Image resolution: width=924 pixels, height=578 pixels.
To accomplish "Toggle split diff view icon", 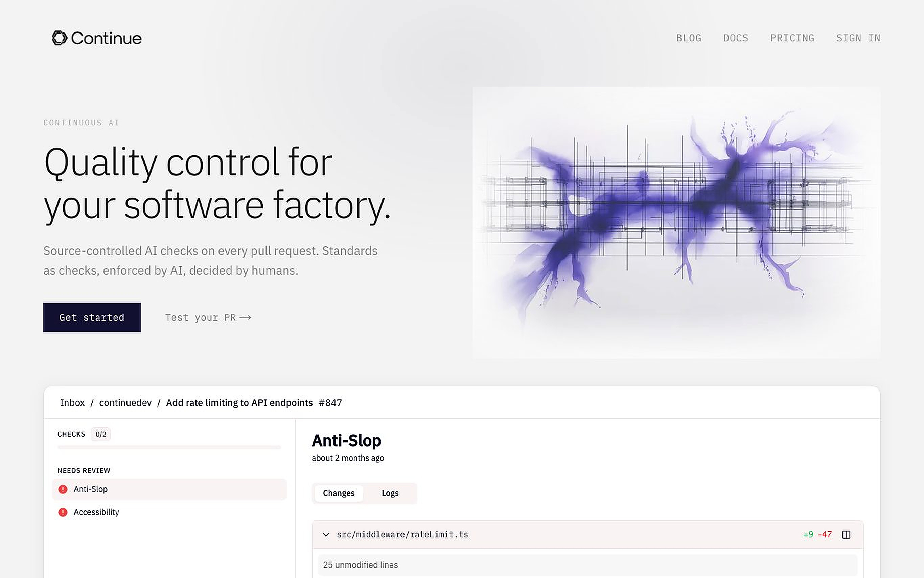I will point(846,534).
